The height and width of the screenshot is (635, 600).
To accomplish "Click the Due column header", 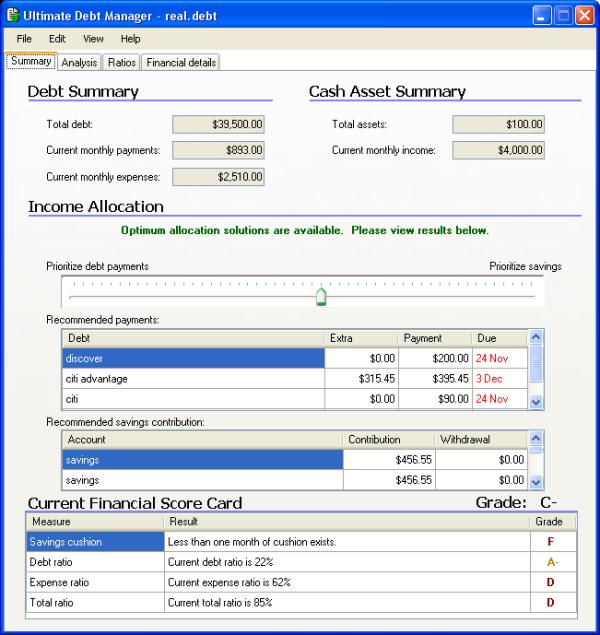I will [500, 338].
